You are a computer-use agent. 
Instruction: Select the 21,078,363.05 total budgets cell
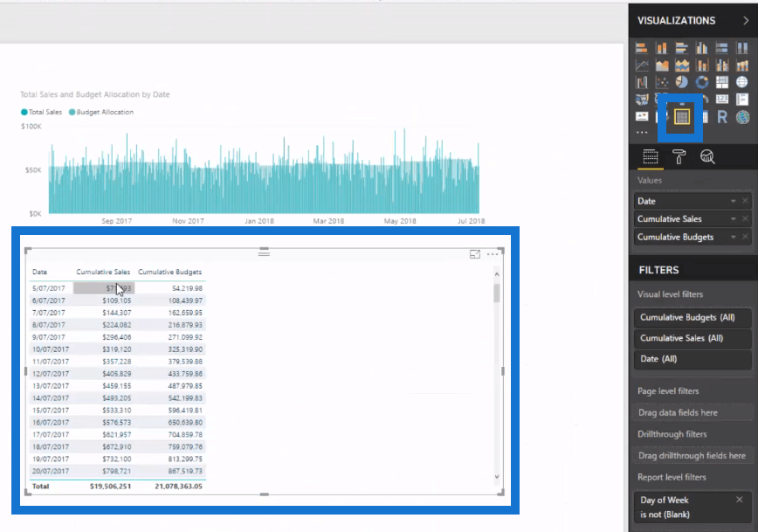pos(178,486)
